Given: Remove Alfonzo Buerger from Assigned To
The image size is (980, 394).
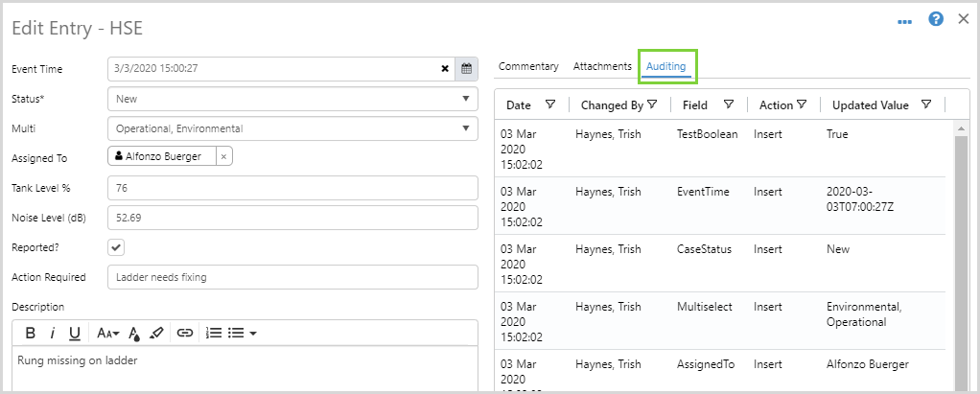Looking at the screenshot, I should point(223,157).
